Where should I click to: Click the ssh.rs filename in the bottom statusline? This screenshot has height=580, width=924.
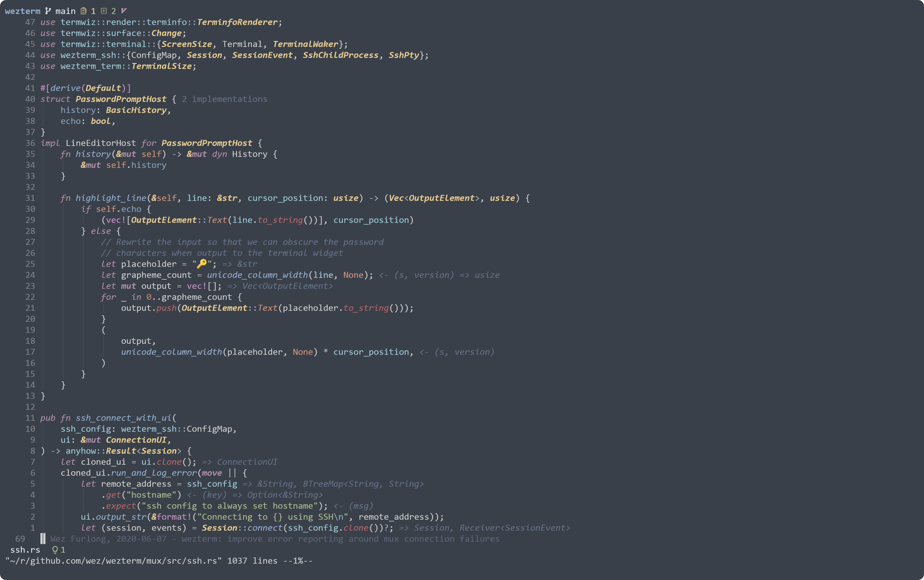pyautogui.click(x=25, y=550)
